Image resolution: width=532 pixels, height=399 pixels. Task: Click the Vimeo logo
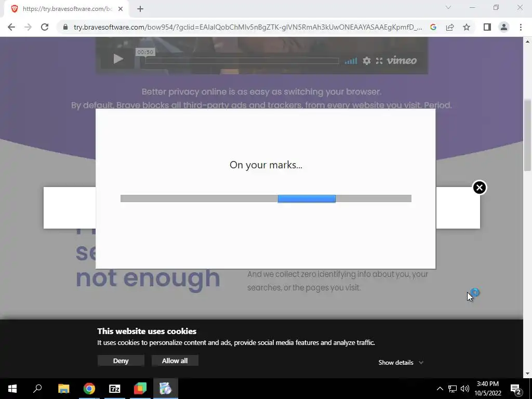[x=402, y=60]
